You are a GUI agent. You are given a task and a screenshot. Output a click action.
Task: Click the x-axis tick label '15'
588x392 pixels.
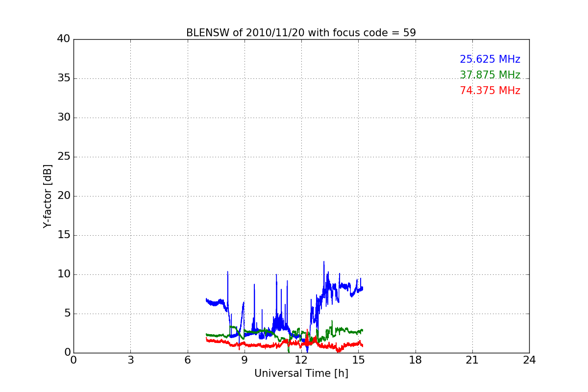[x=358, y=360]
